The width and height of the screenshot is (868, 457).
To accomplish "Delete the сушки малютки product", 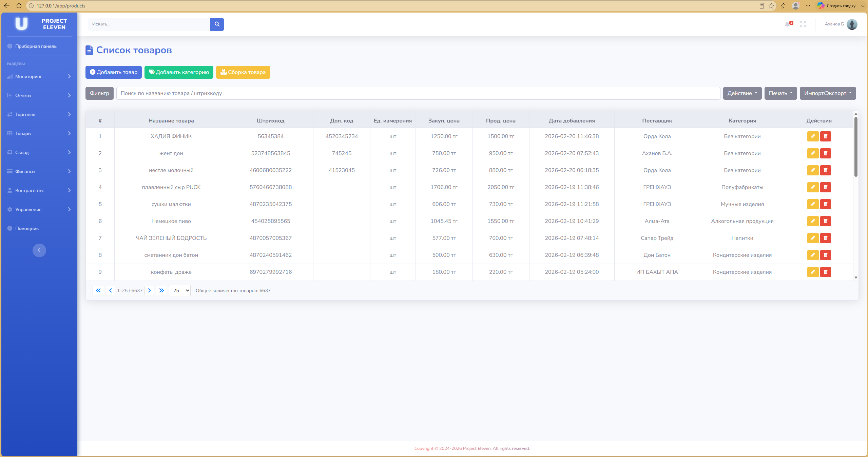I will (x=825, y=204).
